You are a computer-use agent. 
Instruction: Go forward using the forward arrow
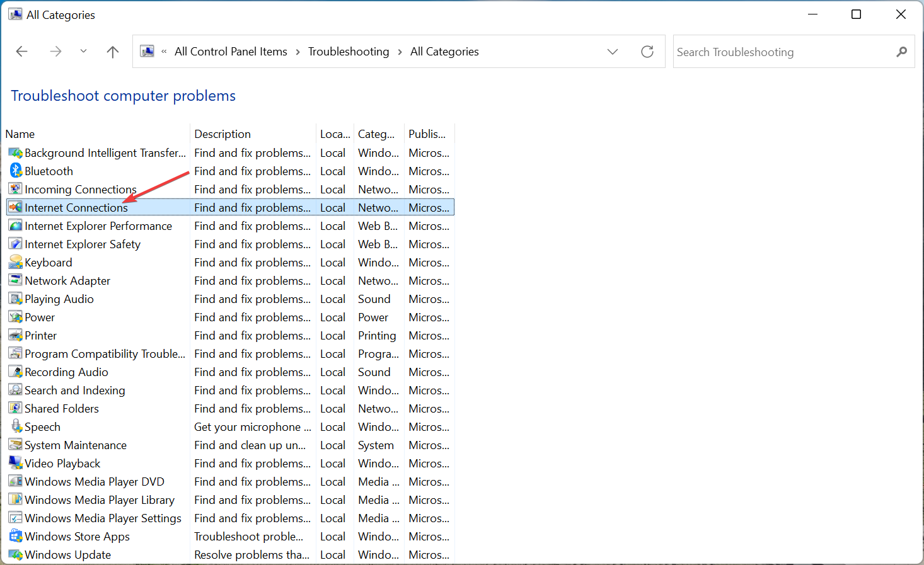55,52
